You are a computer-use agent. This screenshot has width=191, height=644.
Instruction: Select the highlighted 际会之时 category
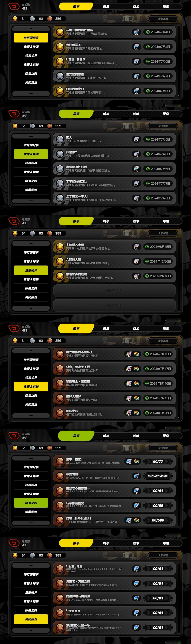pyautogui.click(x=31, y=503)
